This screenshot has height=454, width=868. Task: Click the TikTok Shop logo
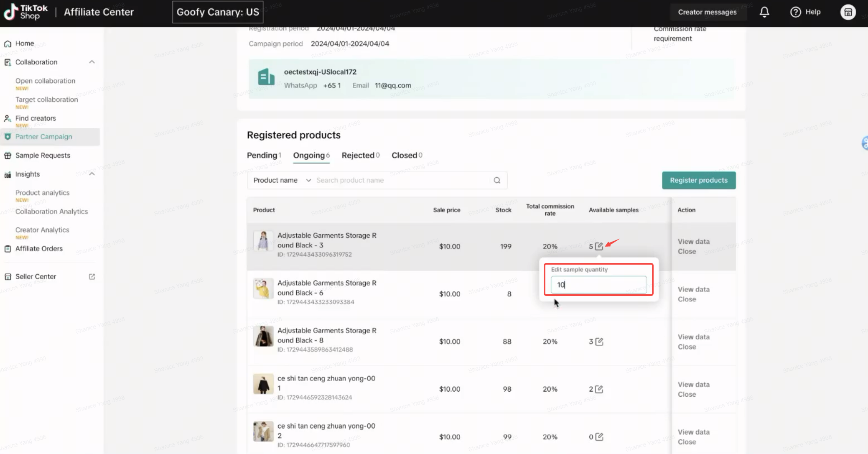(x=26, y=12)
